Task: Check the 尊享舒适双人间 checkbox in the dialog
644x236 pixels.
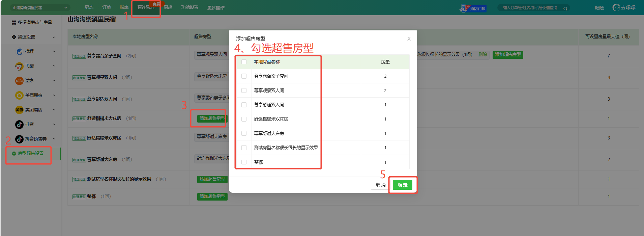Action: [x=244, y=105]
